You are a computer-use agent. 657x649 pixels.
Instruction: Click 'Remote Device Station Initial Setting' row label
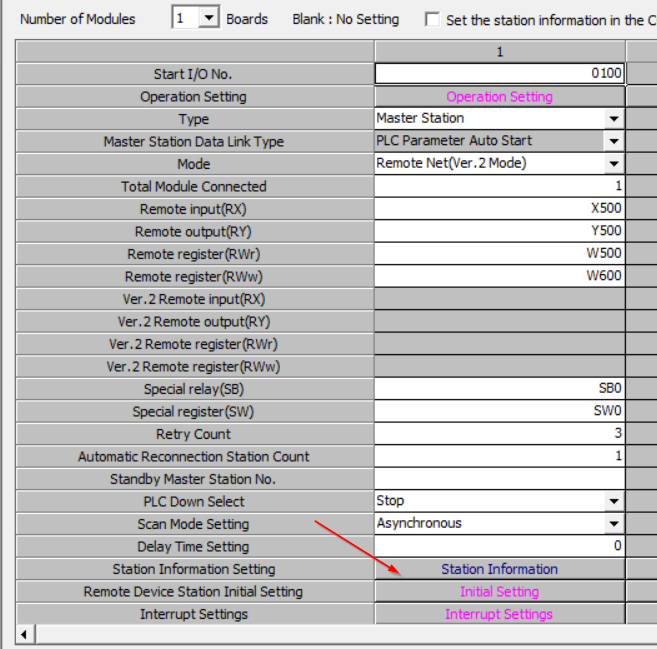[194, 592]
